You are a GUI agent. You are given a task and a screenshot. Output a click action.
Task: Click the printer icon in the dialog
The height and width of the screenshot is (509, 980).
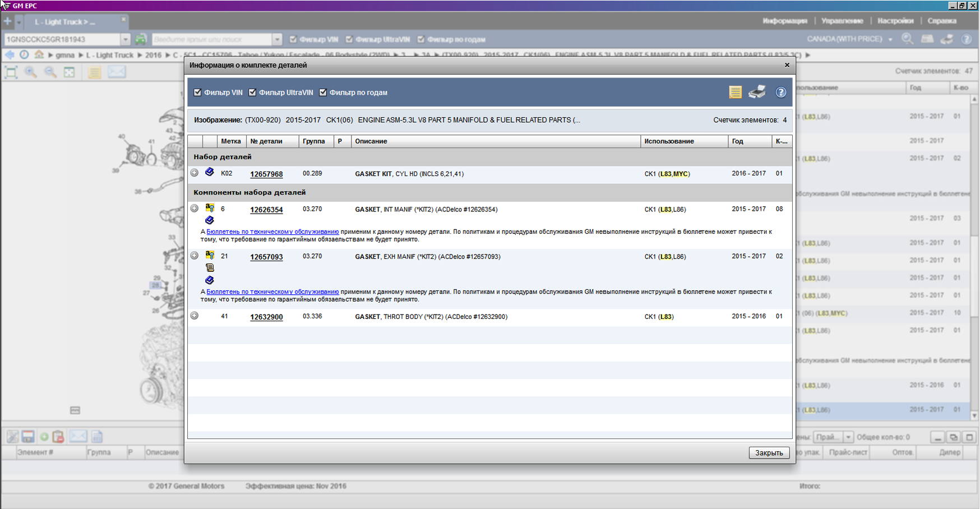[757, 92]
